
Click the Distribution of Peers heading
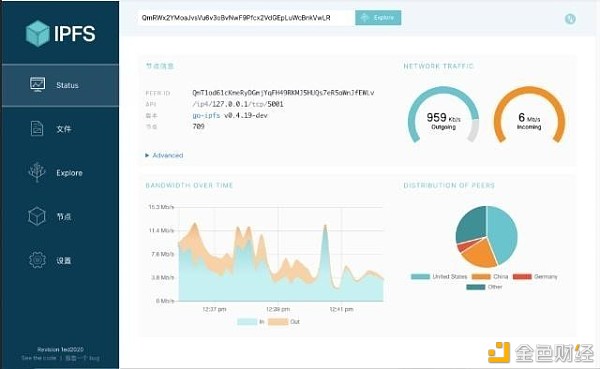pos(449,185)
